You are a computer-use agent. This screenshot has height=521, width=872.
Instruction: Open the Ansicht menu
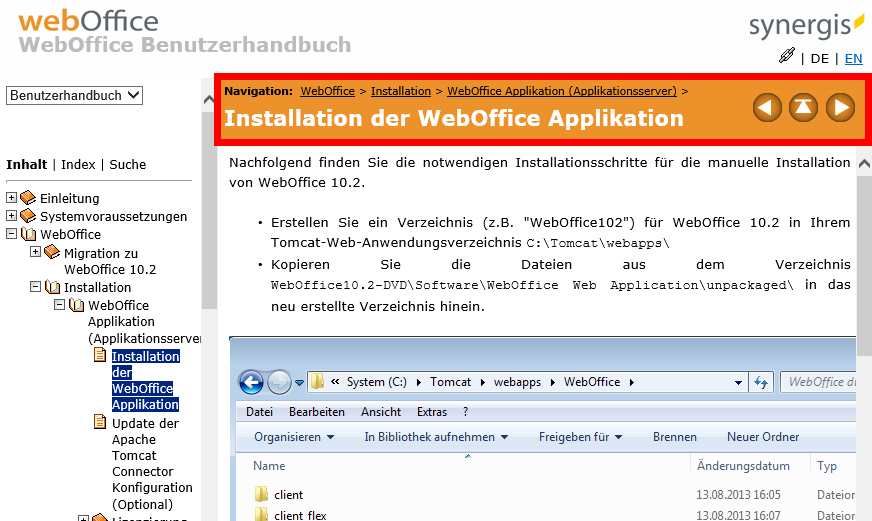(380, 412)
